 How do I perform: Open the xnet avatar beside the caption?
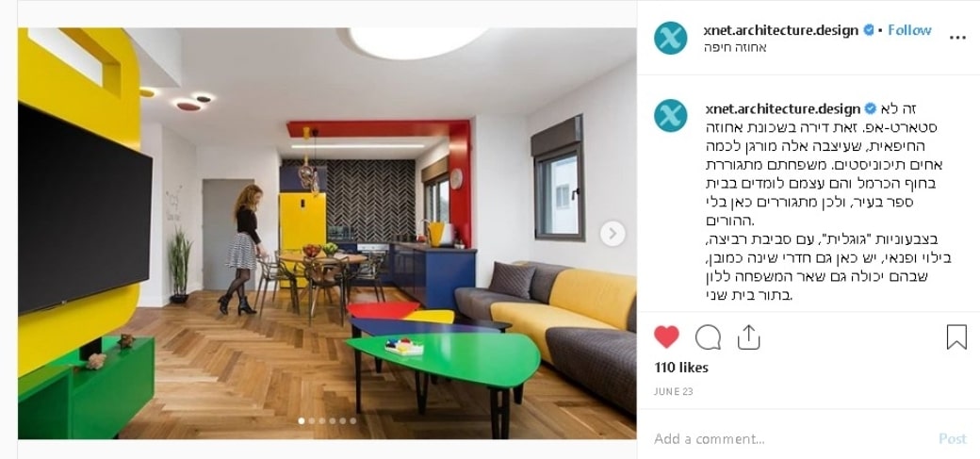click(x=671, y=115)
